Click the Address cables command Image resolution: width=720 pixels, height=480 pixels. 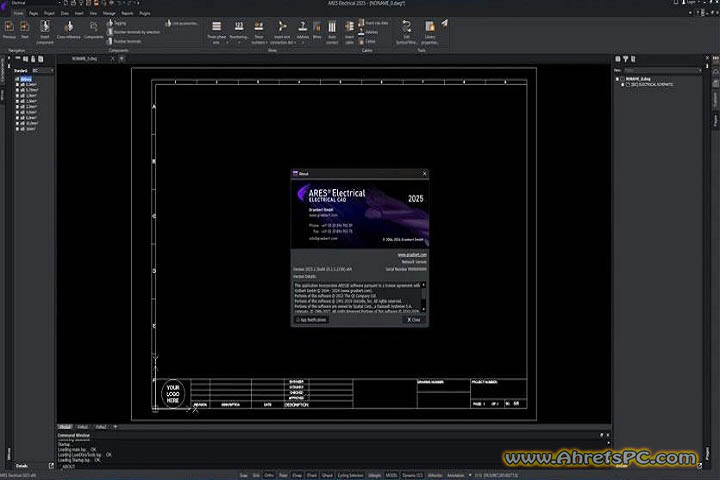[x=368, y=32]
